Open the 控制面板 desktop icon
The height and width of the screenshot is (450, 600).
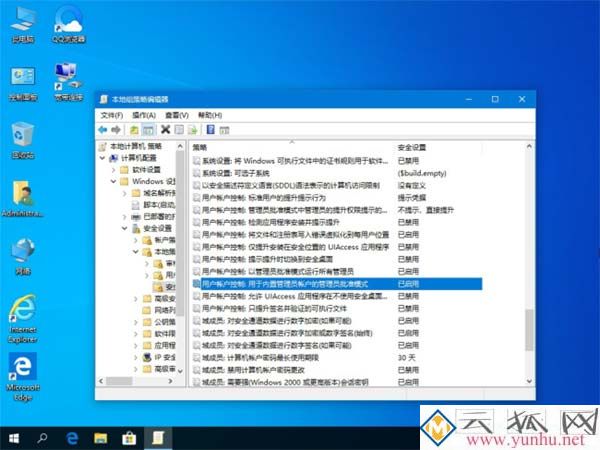(x=23, y=83)
